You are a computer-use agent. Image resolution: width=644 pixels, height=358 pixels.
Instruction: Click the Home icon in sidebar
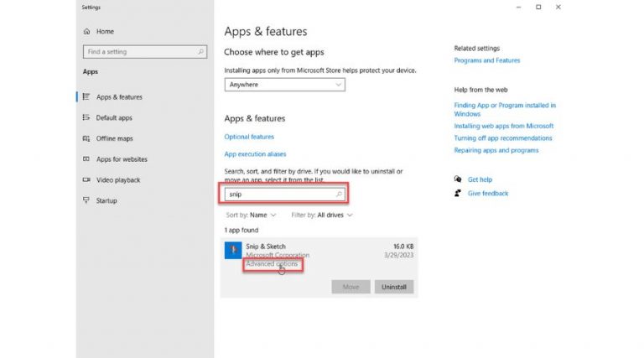coord(86,31)
